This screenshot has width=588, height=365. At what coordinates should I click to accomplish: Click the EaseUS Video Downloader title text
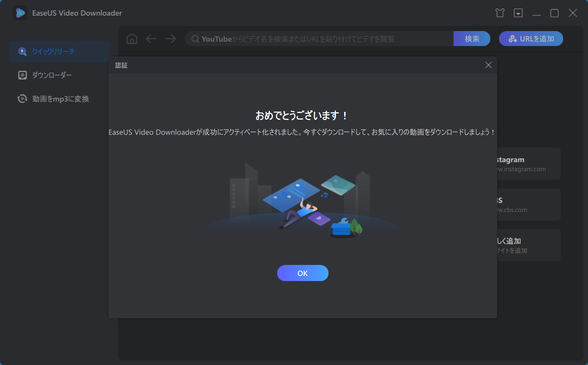[77, 13]
